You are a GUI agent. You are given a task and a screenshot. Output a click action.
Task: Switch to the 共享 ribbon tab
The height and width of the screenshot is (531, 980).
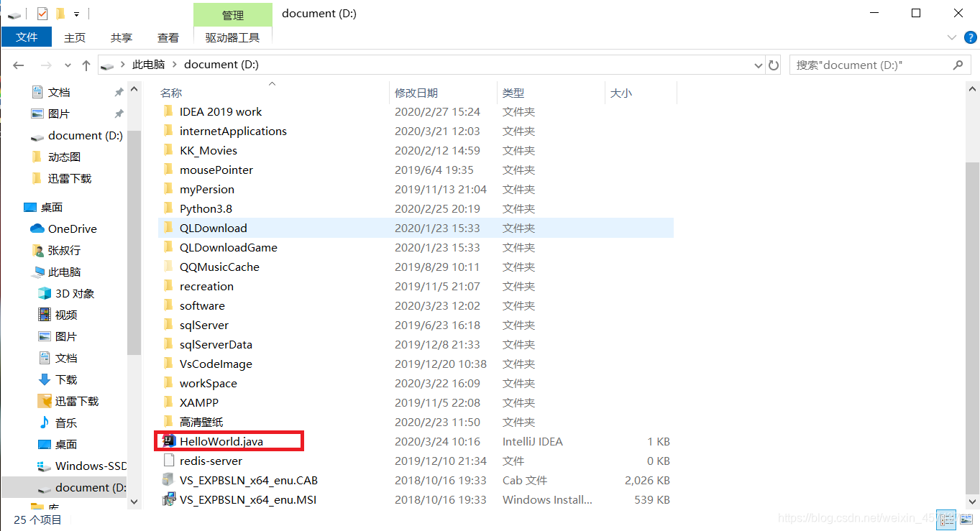coord(122,37)
